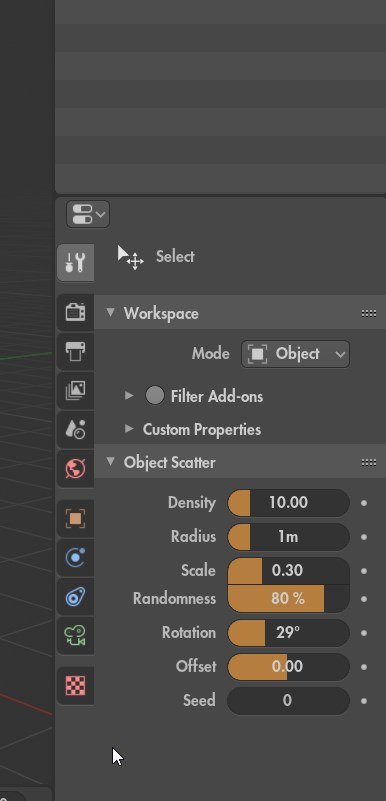Open the Render properties tab
The image size is (386, 801).
coord(76,312)
